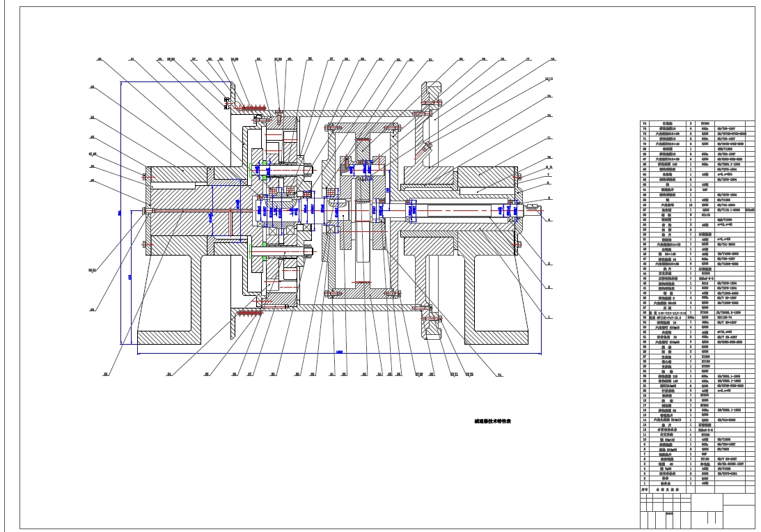Click the part number 1 cell in parts list
Viewport: 761px width, 532px height.
click(x=645, y=483)
